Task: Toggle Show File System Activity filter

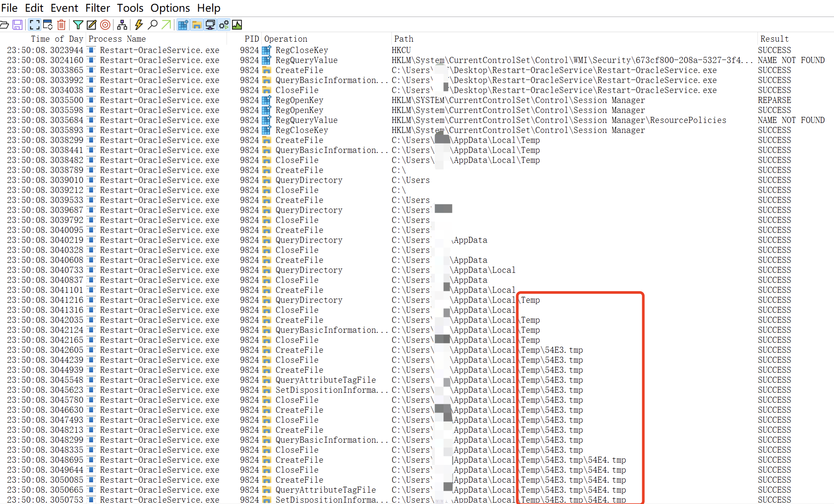Action: pyautogui.click(x=197, y=25)
